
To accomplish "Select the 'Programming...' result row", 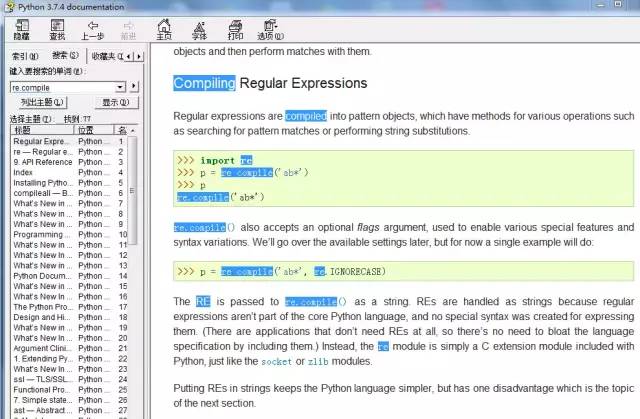I will [69, 235].
